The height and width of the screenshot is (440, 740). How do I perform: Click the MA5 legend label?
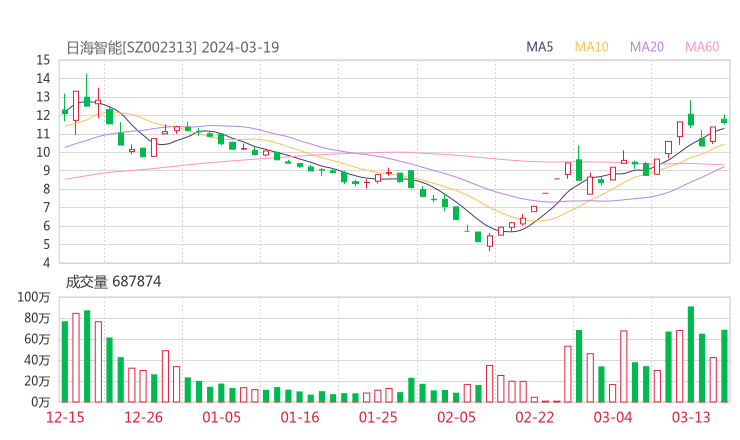click(x=539, y=47)
